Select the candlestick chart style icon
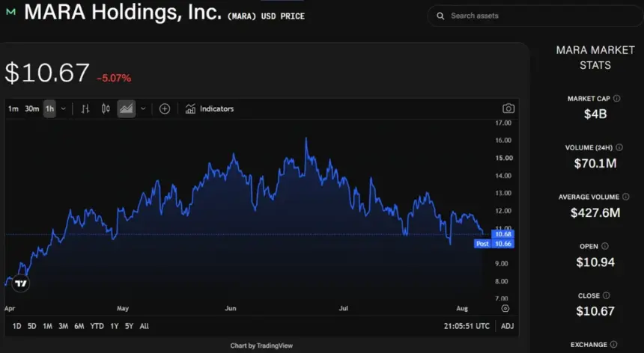This screenshot has width=644, height=353. (x=106, y=108)
